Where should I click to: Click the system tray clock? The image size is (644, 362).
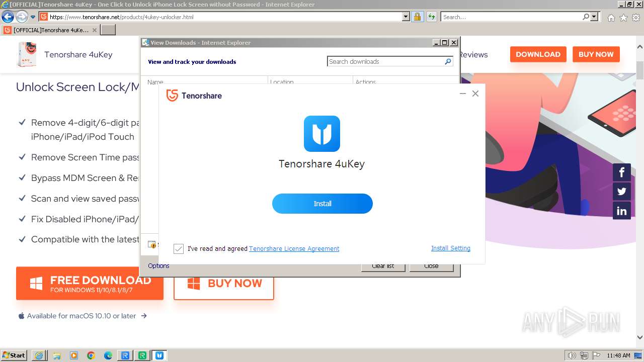click(618, 355)
